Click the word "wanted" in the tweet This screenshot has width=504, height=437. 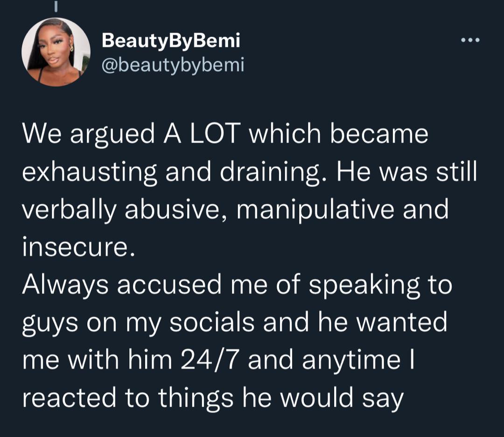click(400, 323)
